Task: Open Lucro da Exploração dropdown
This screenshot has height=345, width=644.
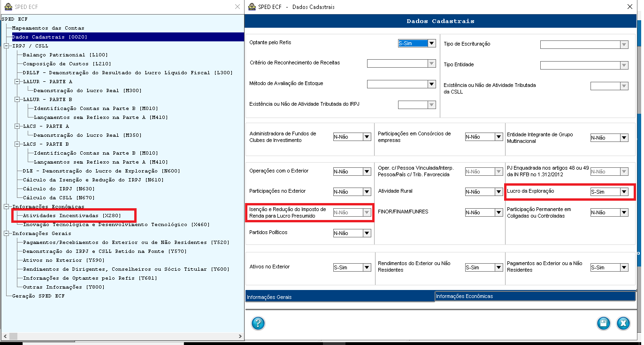Action: pyautogui.click(x=624, y=192)
